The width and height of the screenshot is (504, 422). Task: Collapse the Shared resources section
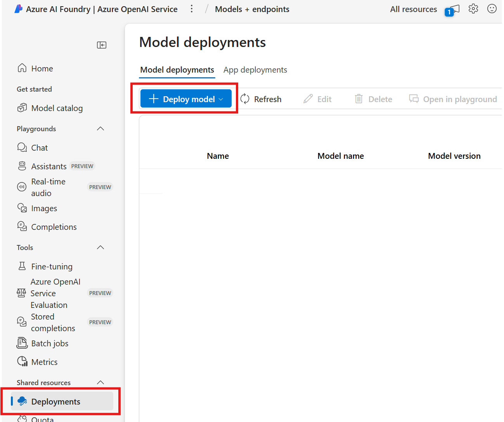pyautogui.click(x=100, y=383)
